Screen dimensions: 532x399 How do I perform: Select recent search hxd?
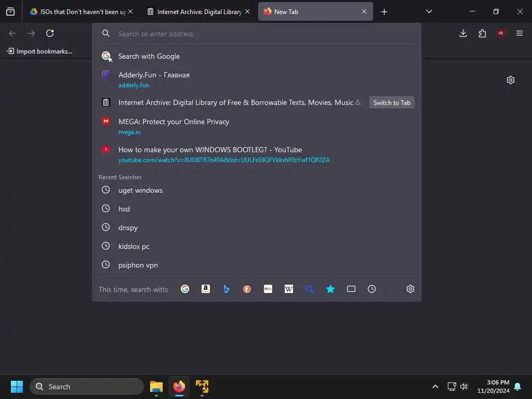pos(257,209)
